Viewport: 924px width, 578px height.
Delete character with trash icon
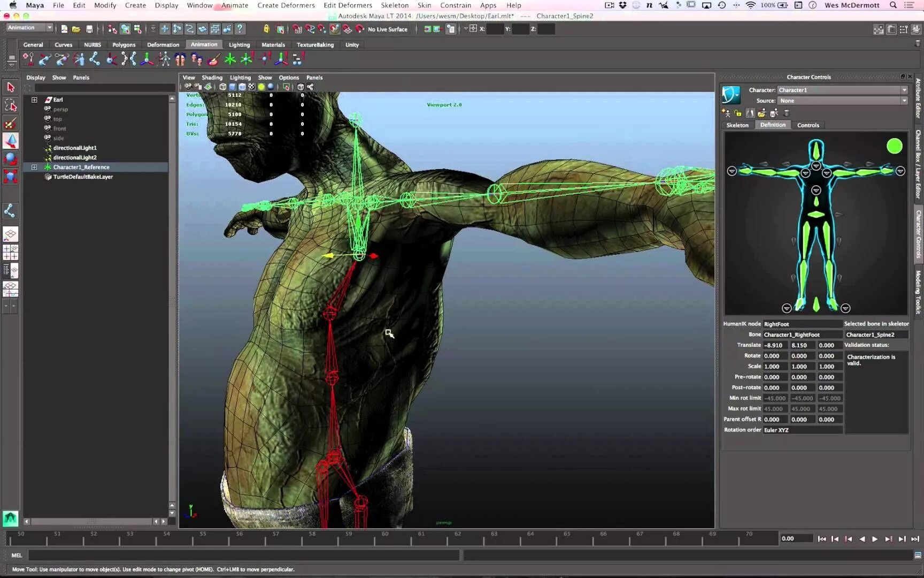click(x=786, y=113)
